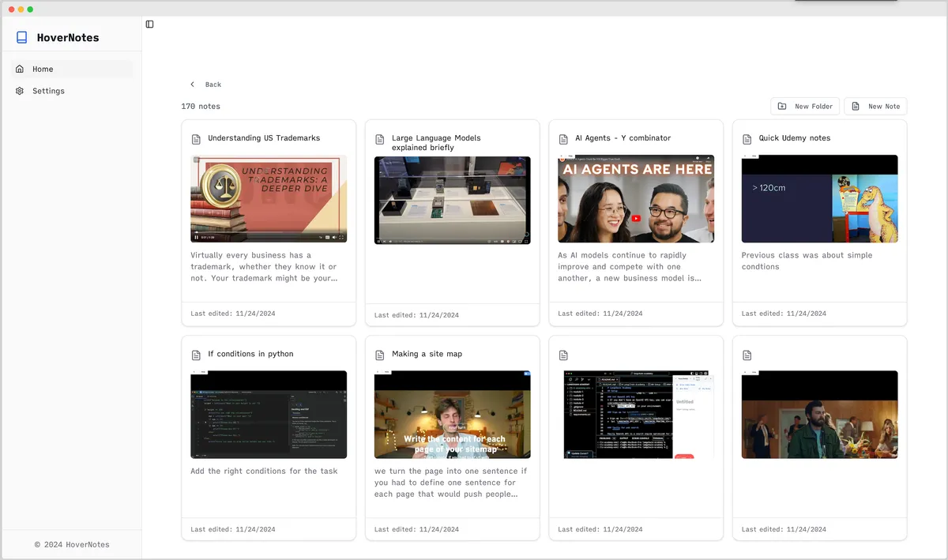This screenshot has width=948, height=560.
Task: Click the document icon beside Quick Udemy notes
Action: [x=747, y=139]
